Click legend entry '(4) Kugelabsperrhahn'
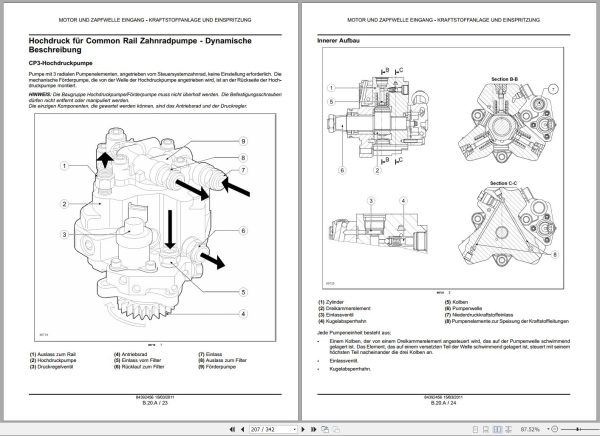Image resolution: width=600 pixels, height=436 pixels. pyautogui.click(x=342, y=321)
